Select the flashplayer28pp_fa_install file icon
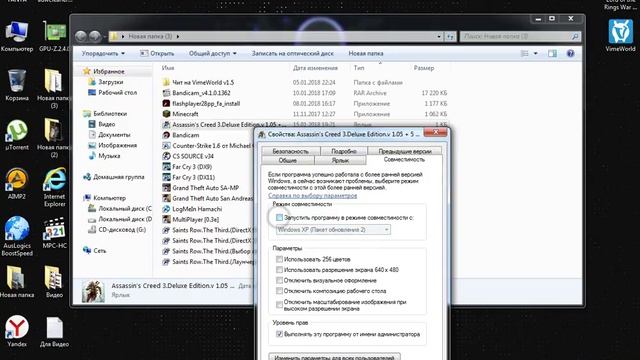This screenshot has width=640, height=360. pyautogui.click(x=166, y=103)
